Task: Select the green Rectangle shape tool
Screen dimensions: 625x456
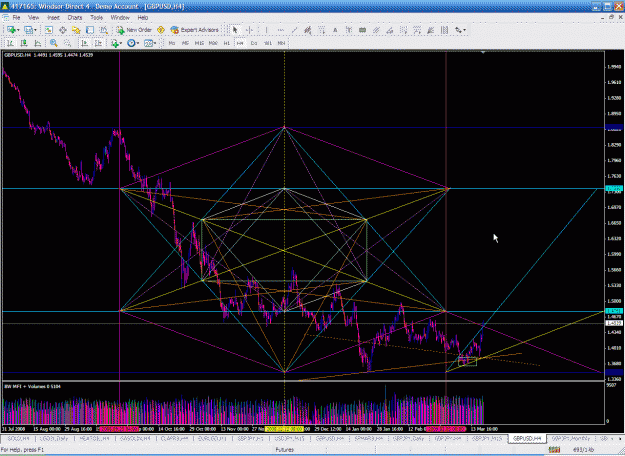Action: tap(362, 30)
